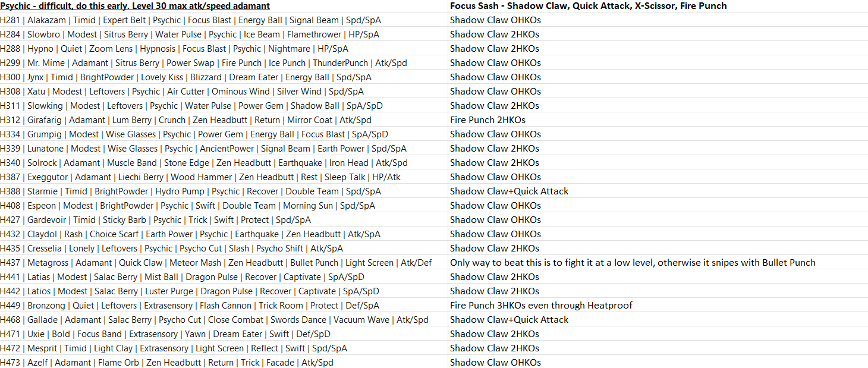Select the H468 Gallade cell
This screenshot has height=368, width=868.
tap(214, 320)
